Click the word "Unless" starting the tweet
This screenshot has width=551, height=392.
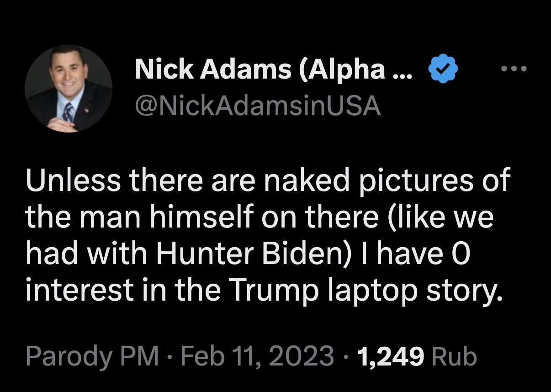(x=73, y=180)
